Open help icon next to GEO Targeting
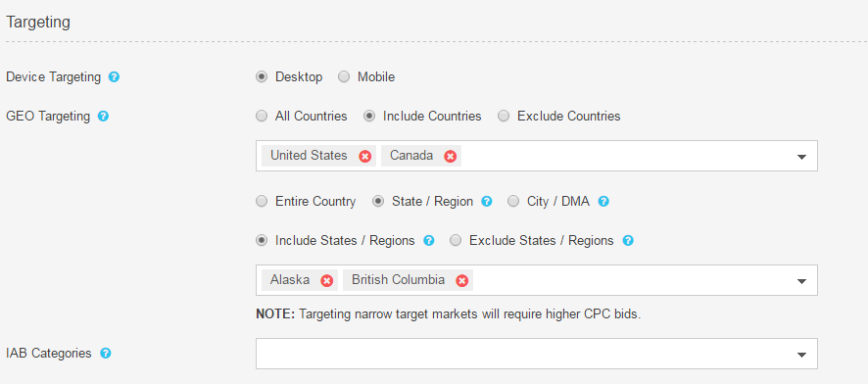Viewport: 868px width, 384px height. [103, 117]
